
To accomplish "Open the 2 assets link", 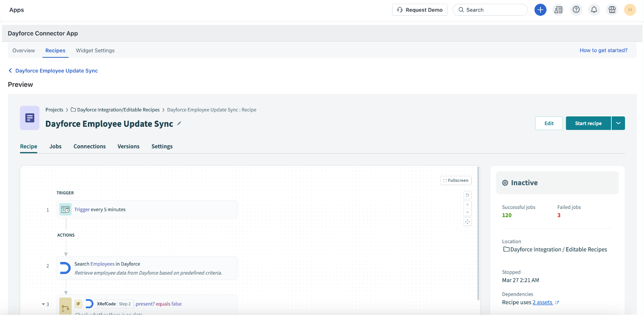I will pos(543,303).
